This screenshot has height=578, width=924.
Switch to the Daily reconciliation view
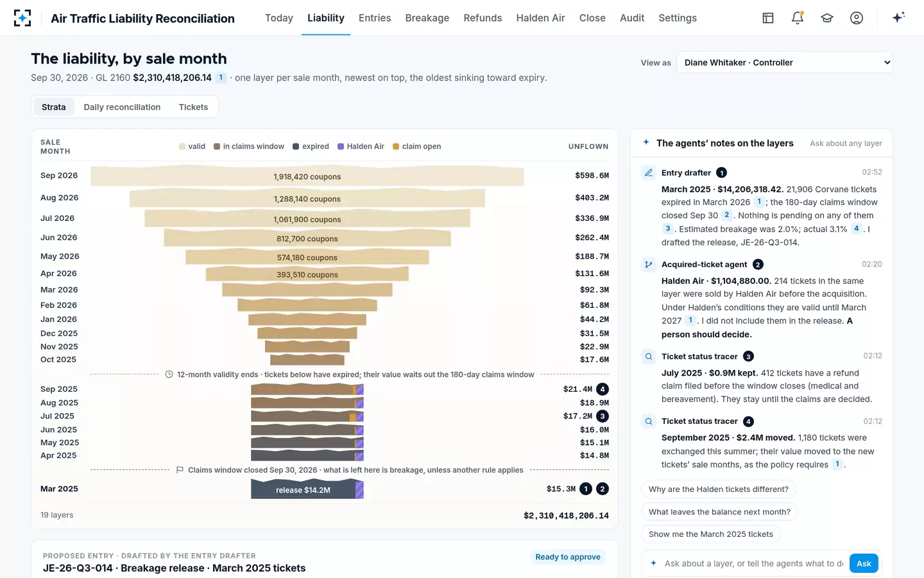122,107
